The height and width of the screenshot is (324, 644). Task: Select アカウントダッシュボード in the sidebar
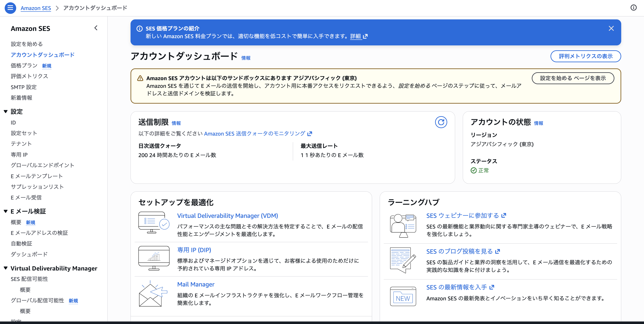point(43,55)
